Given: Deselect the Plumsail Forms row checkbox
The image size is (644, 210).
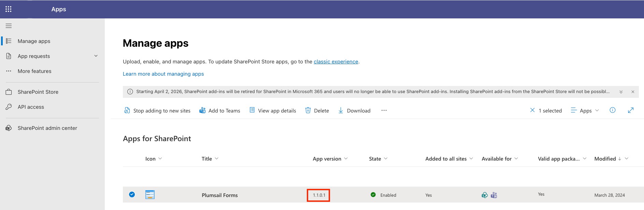Looking at the screenshot, I should click(x=132, y=195).
